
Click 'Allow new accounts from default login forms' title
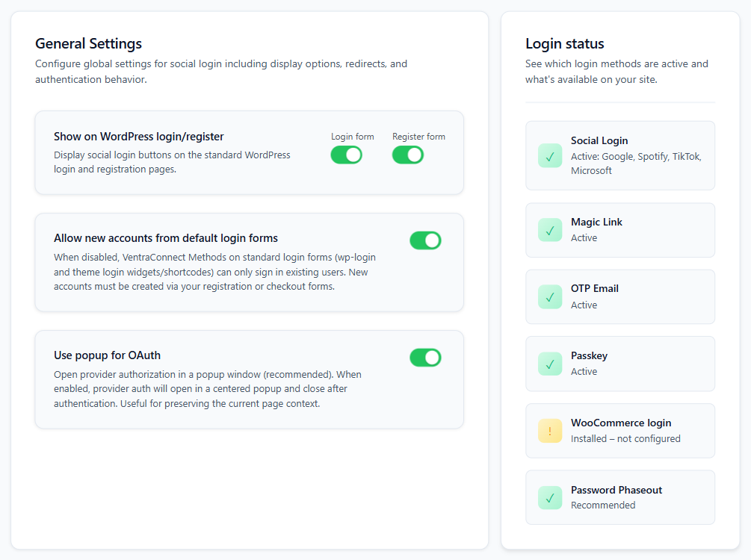(166, 238)
